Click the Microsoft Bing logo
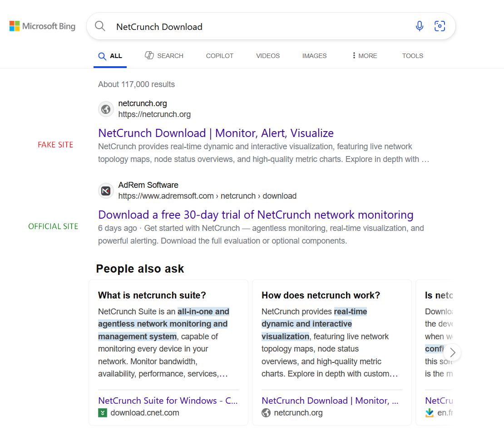This screenshot has height=430, width=504. click(x=42, y=26)
